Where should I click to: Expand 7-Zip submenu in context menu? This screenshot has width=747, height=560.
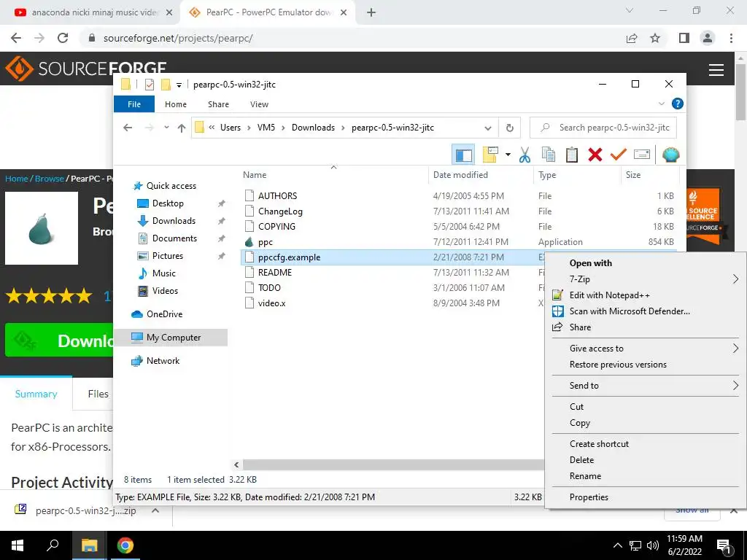coord(646,279)
